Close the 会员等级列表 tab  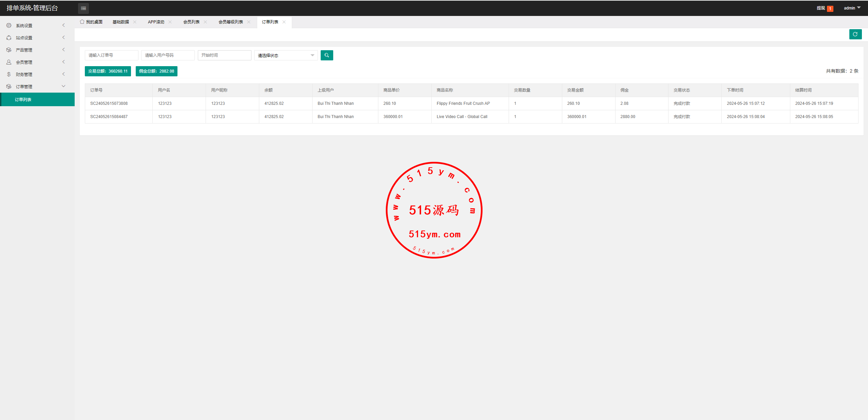[x=249, y=22]
